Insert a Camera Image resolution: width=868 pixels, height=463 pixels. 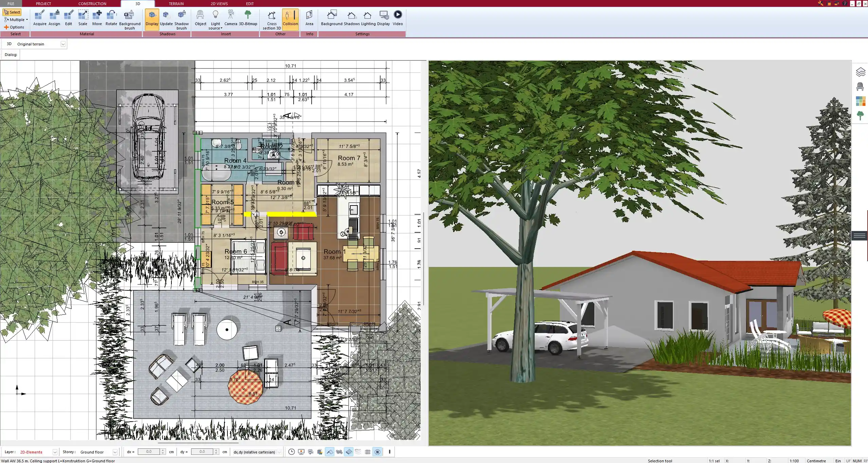[231, 18]
